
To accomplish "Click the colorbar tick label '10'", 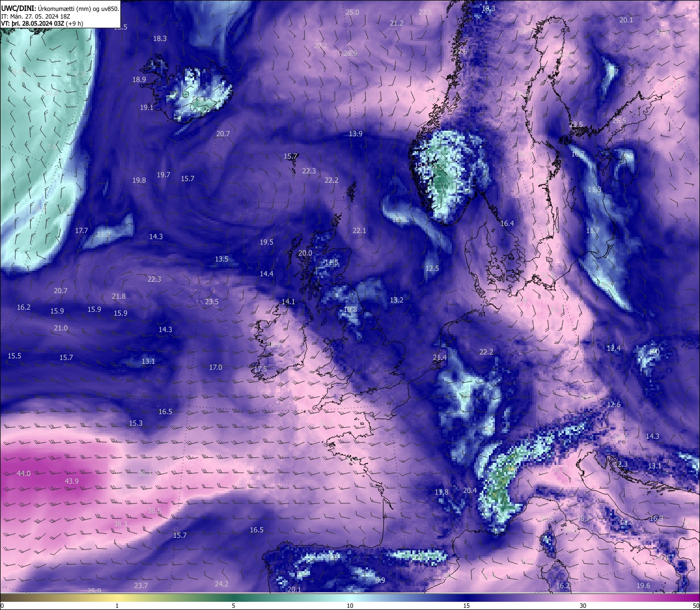I will [350, 606].
